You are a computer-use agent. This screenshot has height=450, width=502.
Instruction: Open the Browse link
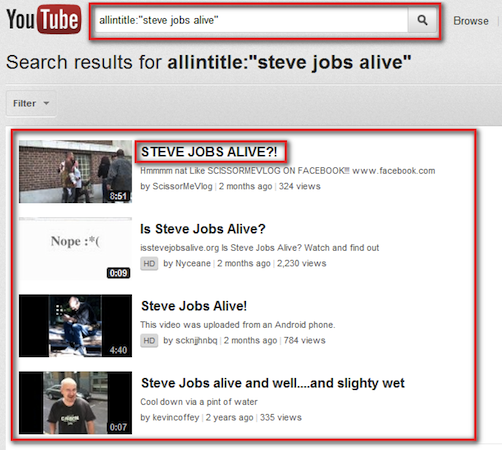[x=471, y=21]
